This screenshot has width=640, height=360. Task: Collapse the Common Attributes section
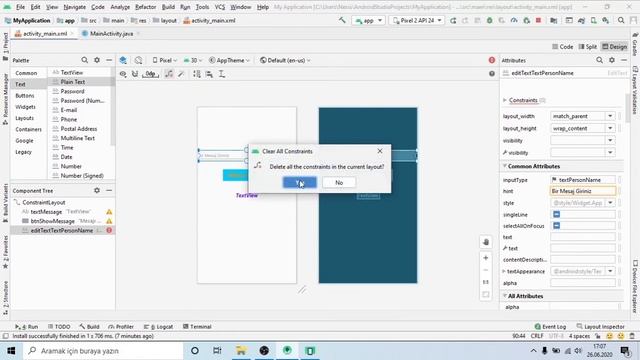click(x=505, y=166)
